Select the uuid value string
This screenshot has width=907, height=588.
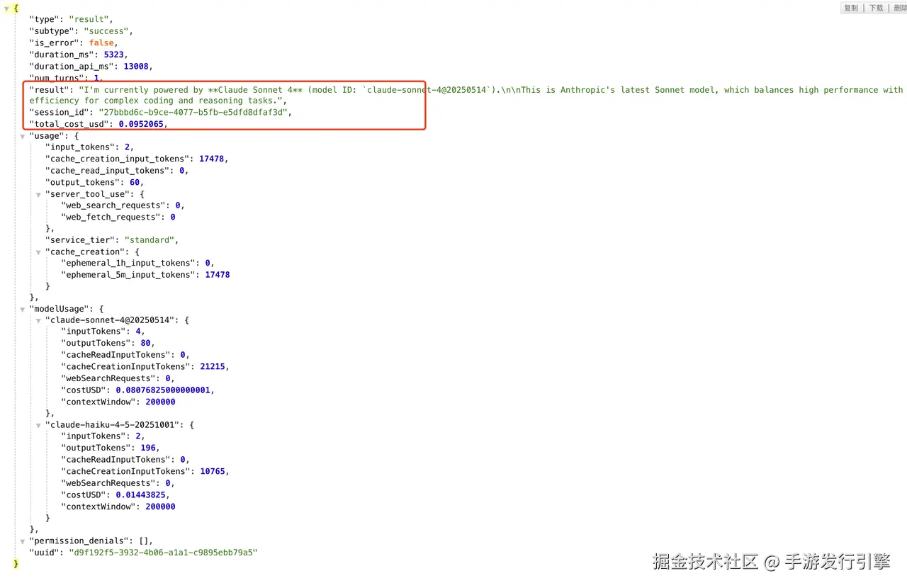pos(162,552)
